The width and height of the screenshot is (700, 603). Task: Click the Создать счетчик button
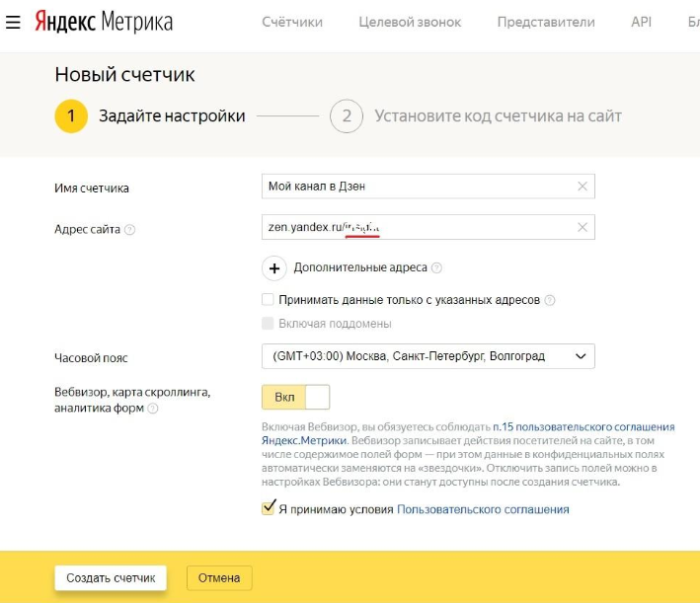(111, 578)
